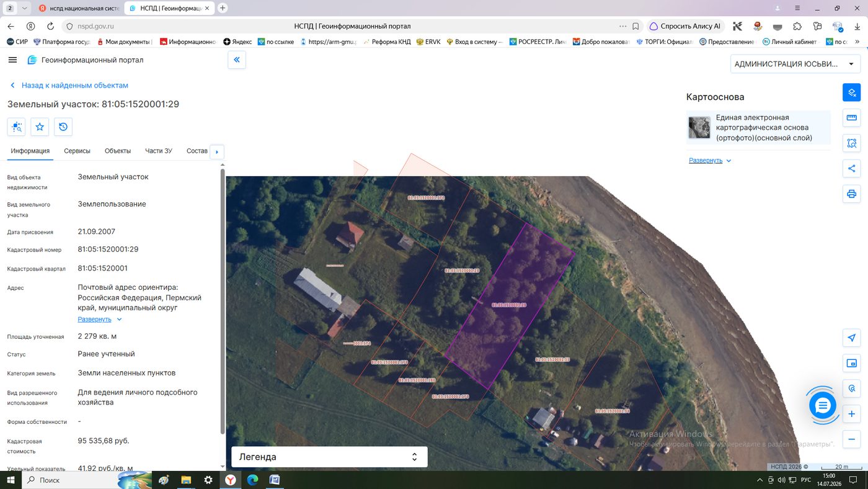The image size is (868, 489).
Task: Open the online chat assistant bubble
Action: click(823, 406)
